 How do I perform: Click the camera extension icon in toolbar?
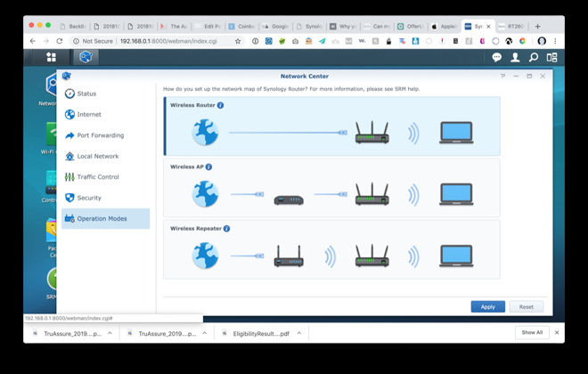(295, 41)
